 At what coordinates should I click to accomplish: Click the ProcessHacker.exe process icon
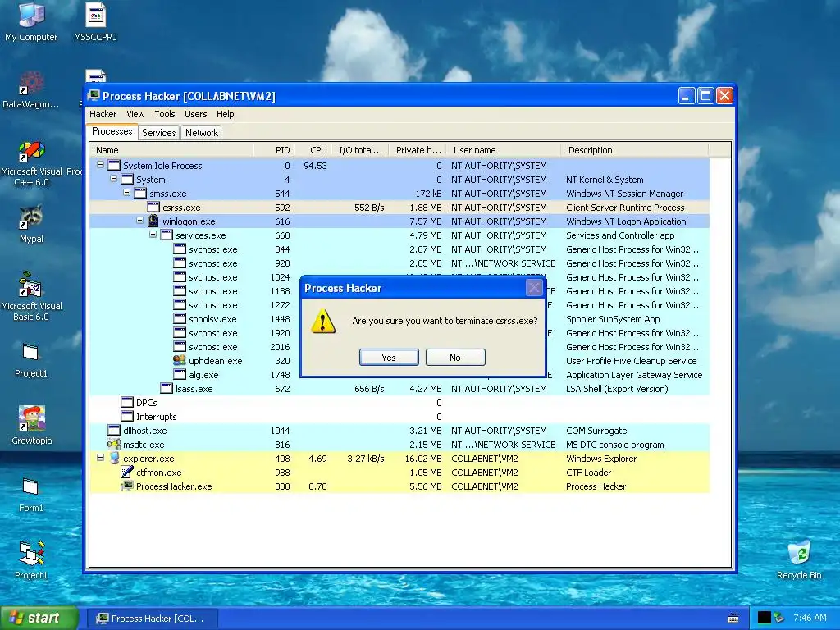click(127, 486)
